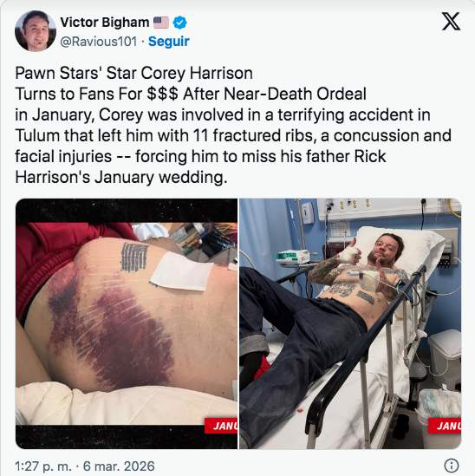Click the US flag emoji
This screenshot has height=476, width=475.
pos(161,23)
